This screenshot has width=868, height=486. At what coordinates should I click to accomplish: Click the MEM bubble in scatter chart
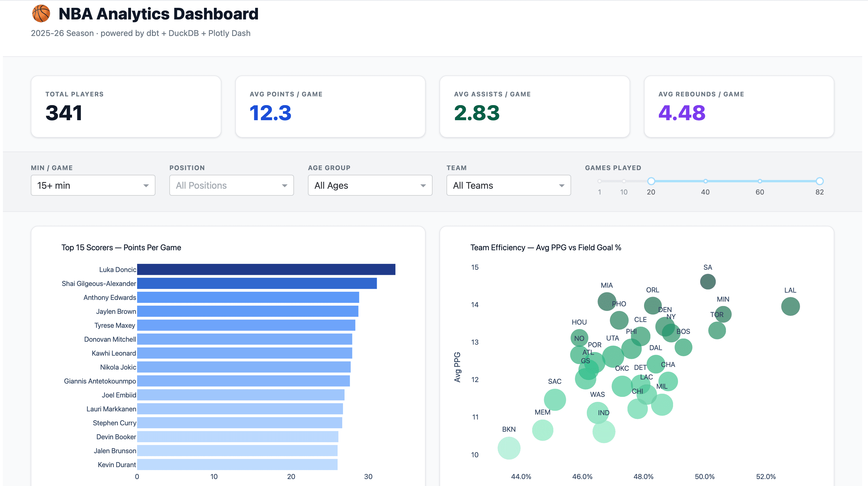[543, 430]
